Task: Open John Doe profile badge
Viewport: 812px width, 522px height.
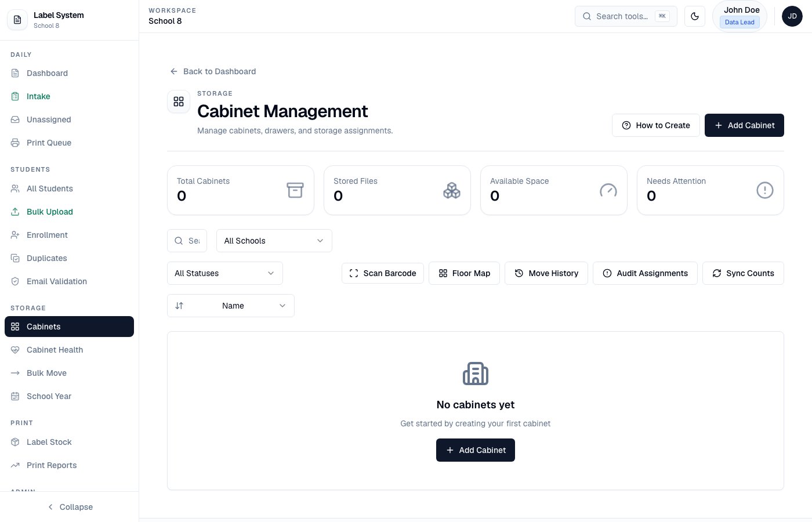Action: pyautogui.click(x=739, y=16)
